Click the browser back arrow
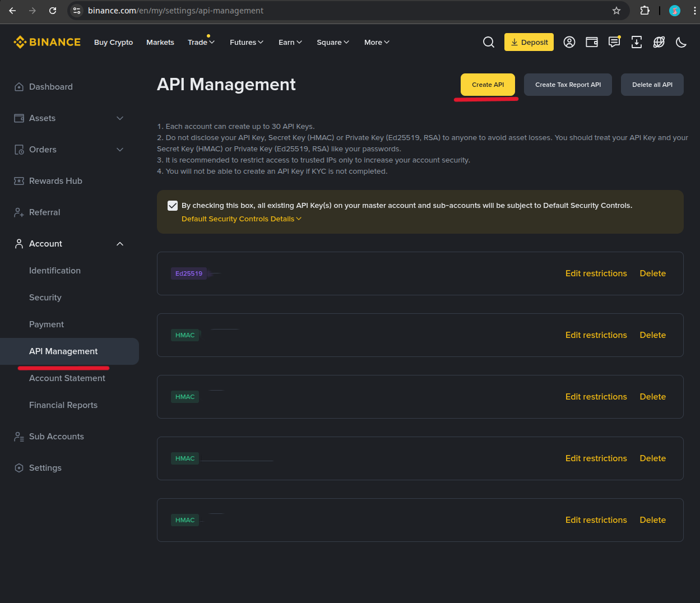The image size is (700, 603). [12, 11]
